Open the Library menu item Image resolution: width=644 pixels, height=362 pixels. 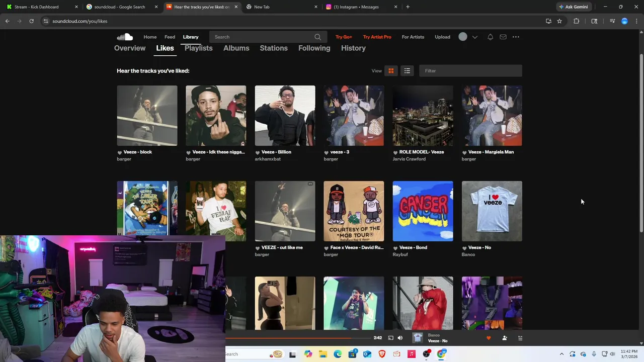pos(191,37)
